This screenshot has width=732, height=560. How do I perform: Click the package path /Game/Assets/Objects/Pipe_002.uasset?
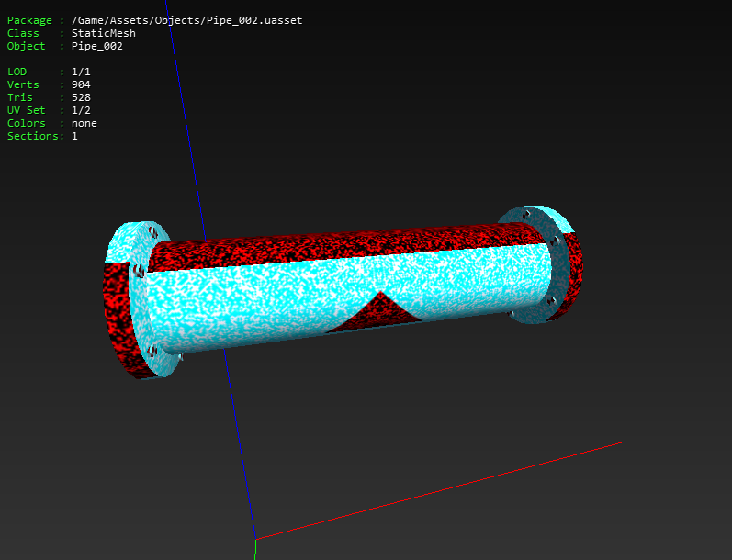pos(186,20)
